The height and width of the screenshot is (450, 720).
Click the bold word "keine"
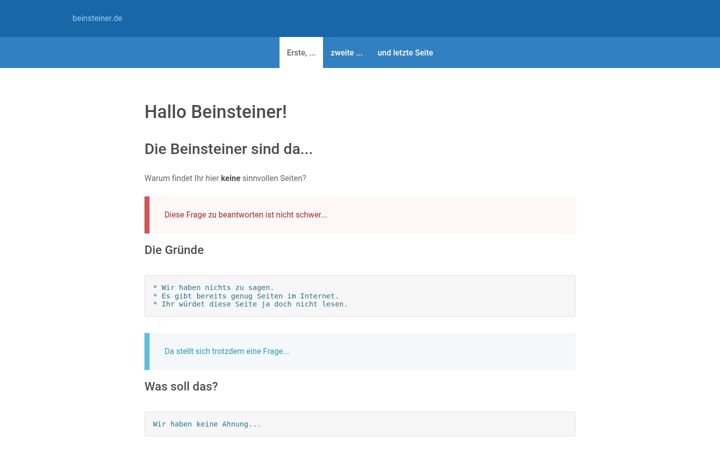pos(231,178)
